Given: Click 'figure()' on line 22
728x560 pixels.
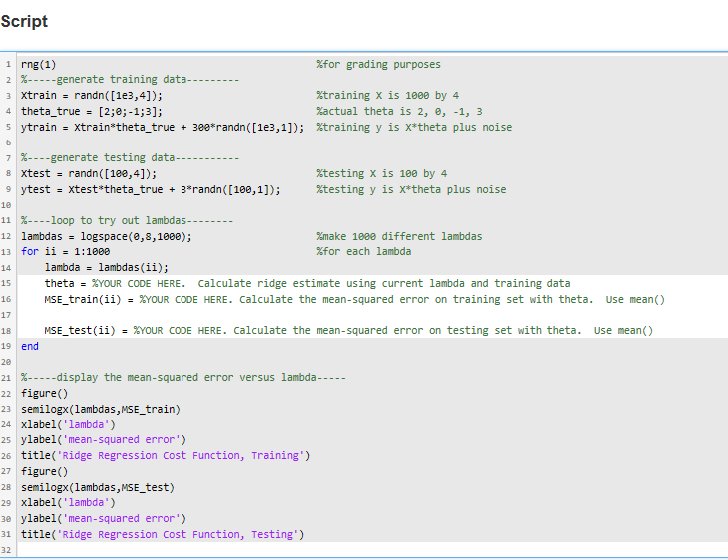Looking at the screenshot, I should (x=45, y=393).
